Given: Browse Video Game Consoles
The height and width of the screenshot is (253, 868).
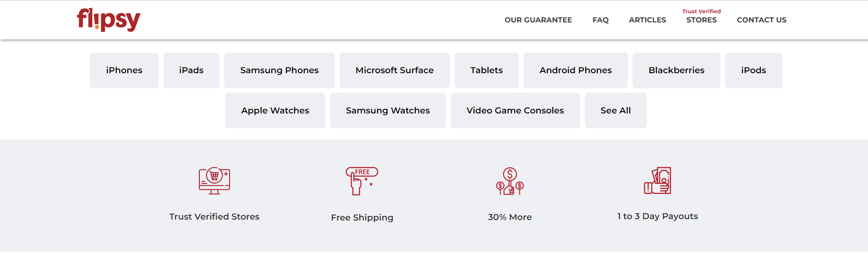Looking at the screenshot, I should tap(515, 110).
